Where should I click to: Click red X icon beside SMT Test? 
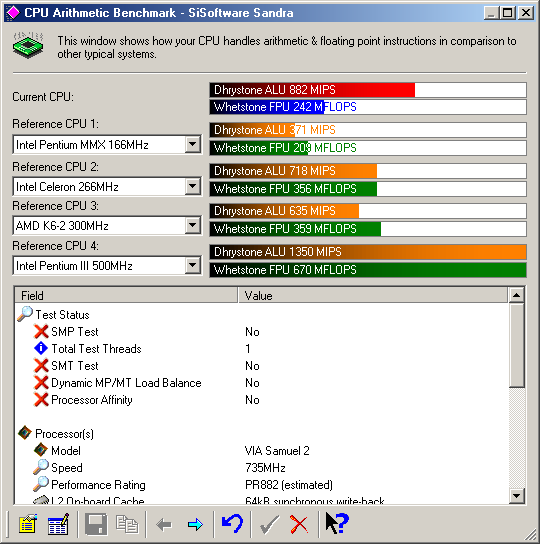point(41,365)
